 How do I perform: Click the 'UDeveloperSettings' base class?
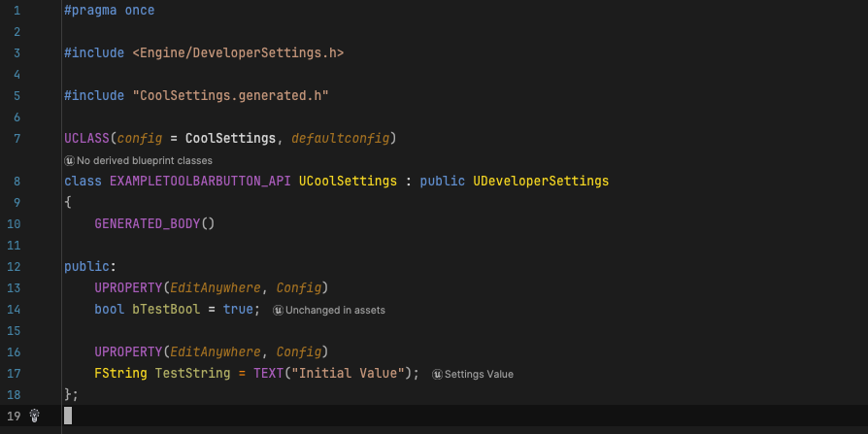[x=541, y=181]
